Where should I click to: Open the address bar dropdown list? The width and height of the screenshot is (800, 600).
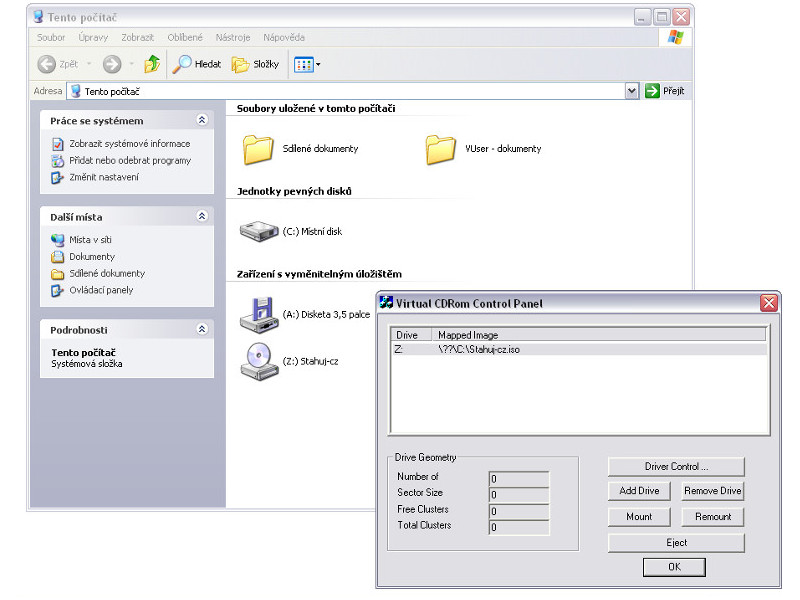click(632, 91)
